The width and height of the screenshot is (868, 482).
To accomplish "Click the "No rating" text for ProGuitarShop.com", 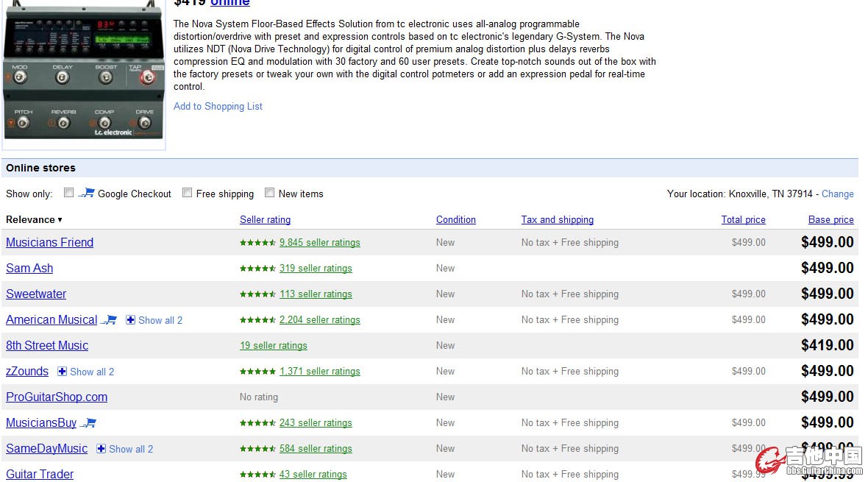I will [x=258, y=397].
